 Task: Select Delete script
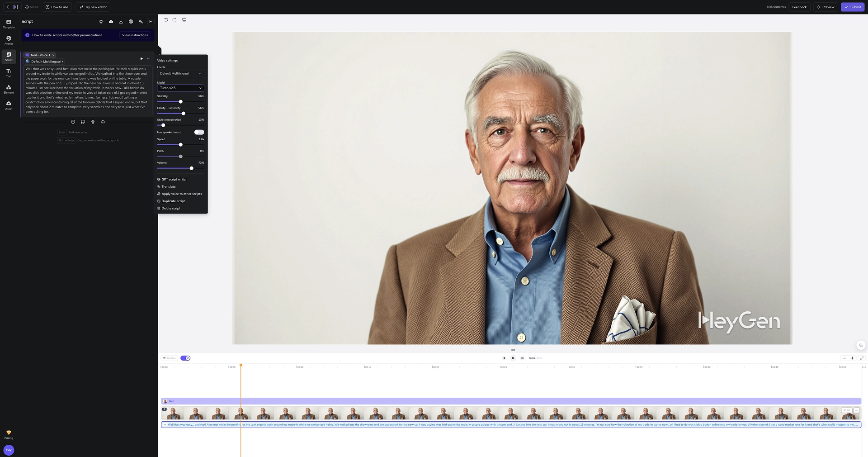(169, 208)
